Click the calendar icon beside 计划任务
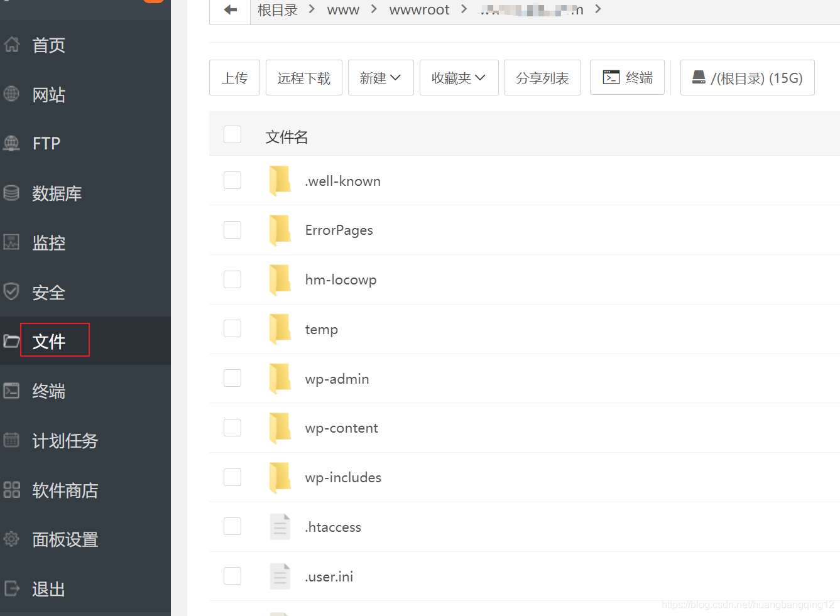The image size is (840, 616). click(x=11, y=440)
